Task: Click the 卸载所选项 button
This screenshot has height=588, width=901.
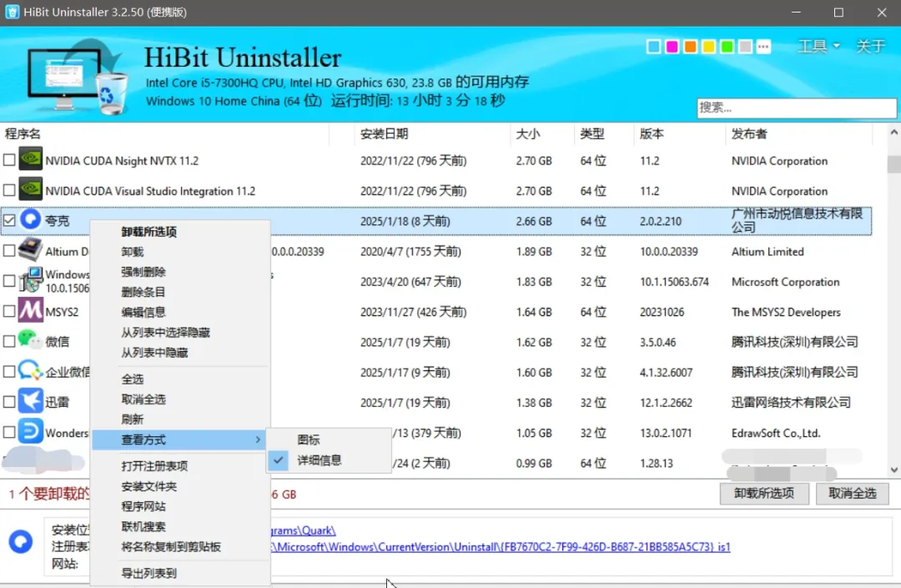Action: pyautogui.click(x=763, y=493)
